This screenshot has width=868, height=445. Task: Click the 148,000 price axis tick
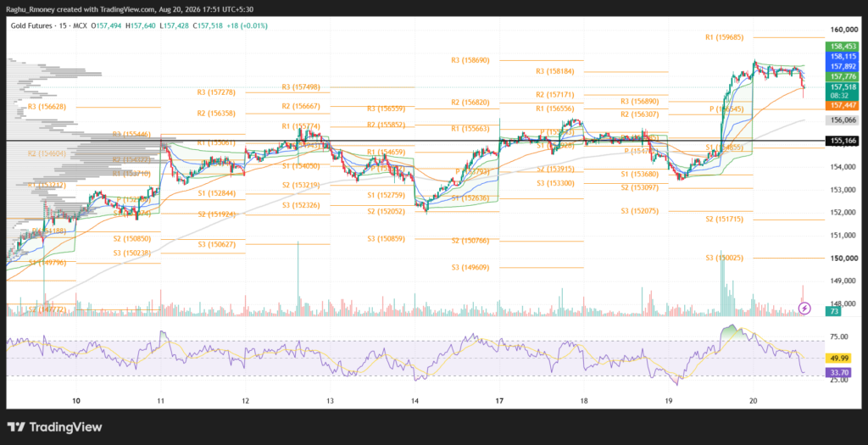843,303
